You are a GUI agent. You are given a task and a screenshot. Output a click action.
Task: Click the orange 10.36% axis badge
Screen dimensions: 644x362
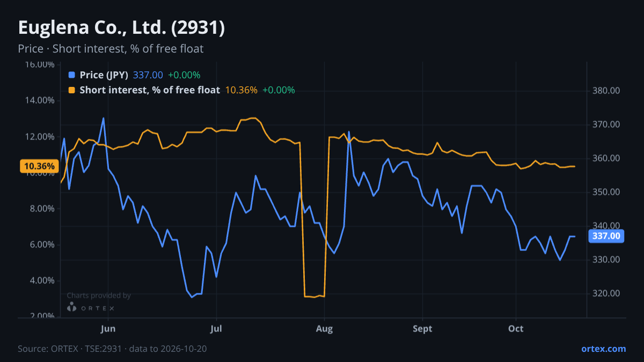38,166
